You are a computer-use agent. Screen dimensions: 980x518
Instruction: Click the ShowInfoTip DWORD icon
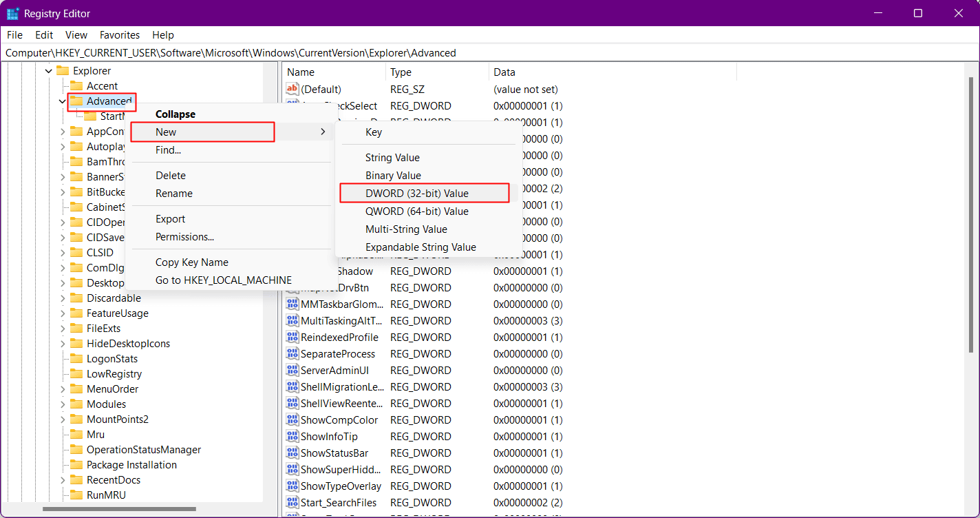(292, 436)
